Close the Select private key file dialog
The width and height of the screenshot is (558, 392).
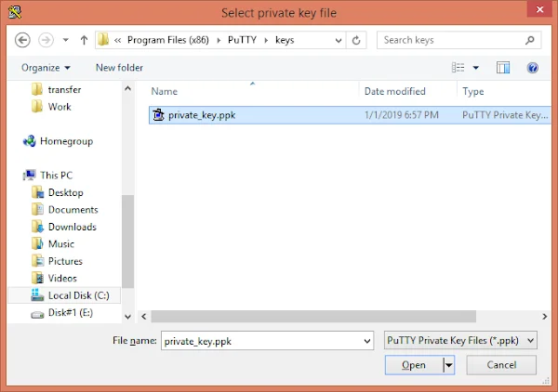[x=539, y=9]
